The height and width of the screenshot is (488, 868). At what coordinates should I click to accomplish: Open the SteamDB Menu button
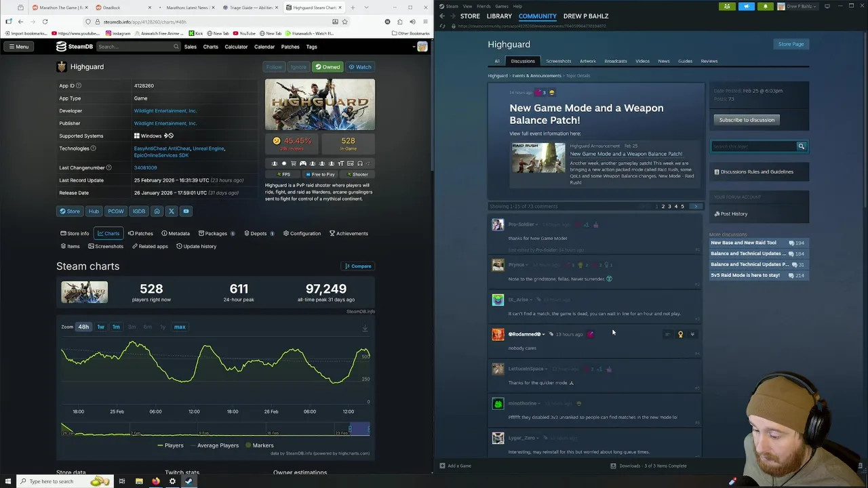click(x=18, y=47)
